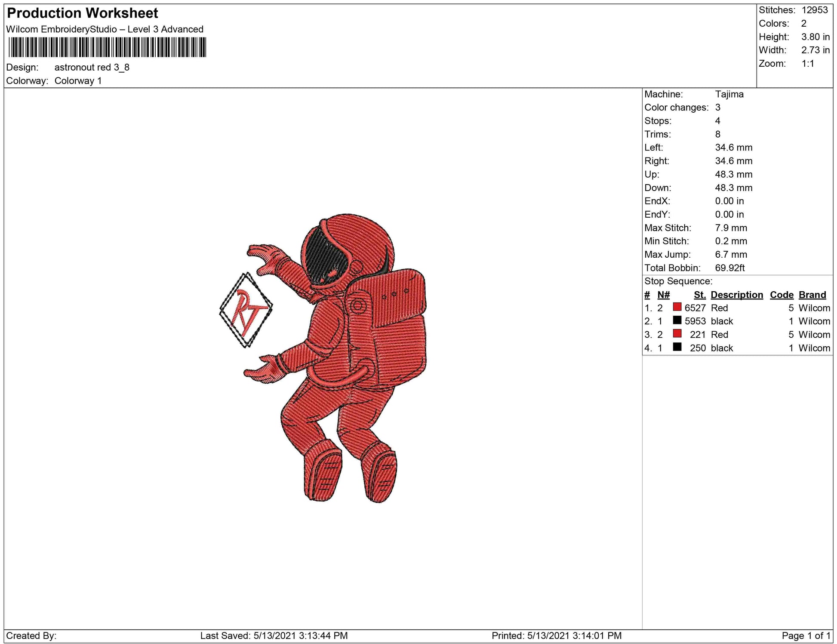The width and height of the screenshot is (837, 644).
Task: Click the St. column header
Action: (699, 295)
